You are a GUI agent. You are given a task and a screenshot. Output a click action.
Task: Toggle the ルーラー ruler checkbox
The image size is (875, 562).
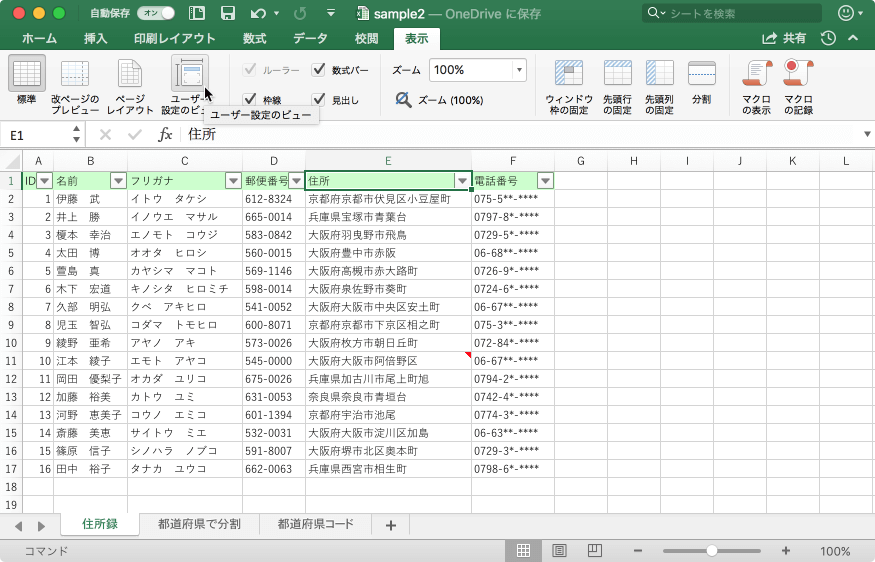pos(249,69)
